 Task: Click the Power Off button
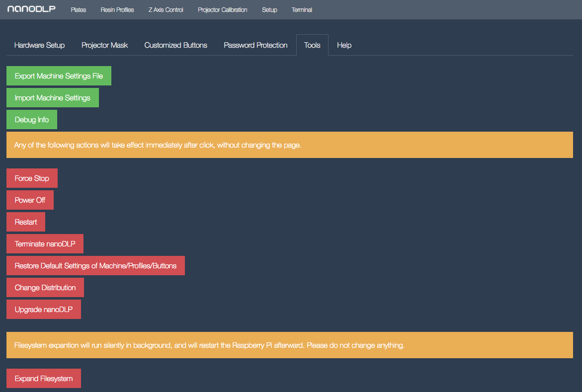[x=30, y=200]
